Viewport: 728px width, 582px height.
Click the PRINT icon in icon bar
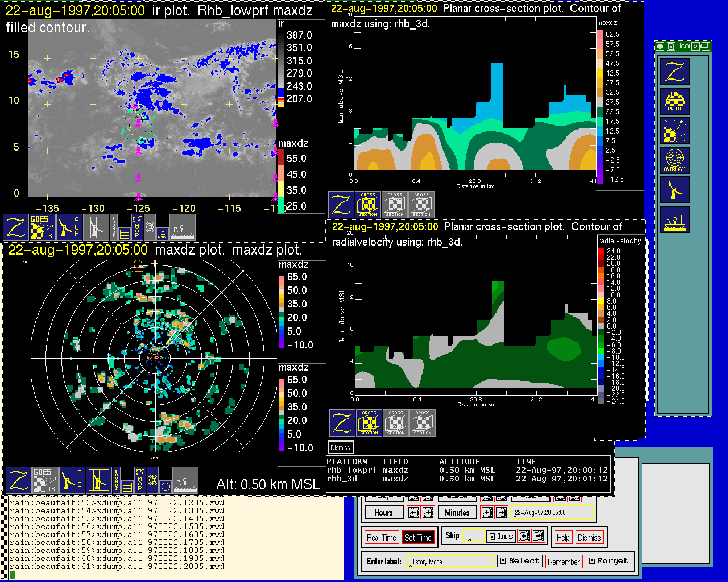pos(675,101)
